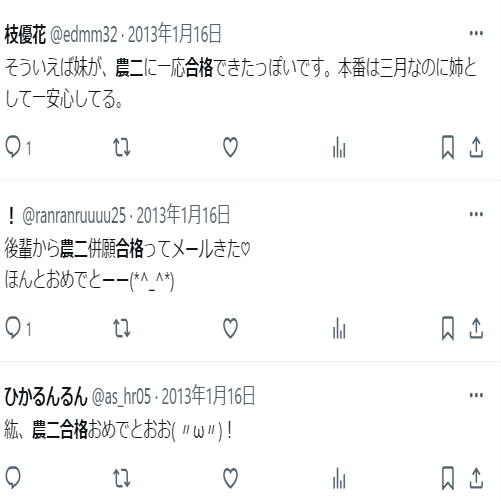
Task: Share the @edmm32 tweet
Action: pos(476,147)
